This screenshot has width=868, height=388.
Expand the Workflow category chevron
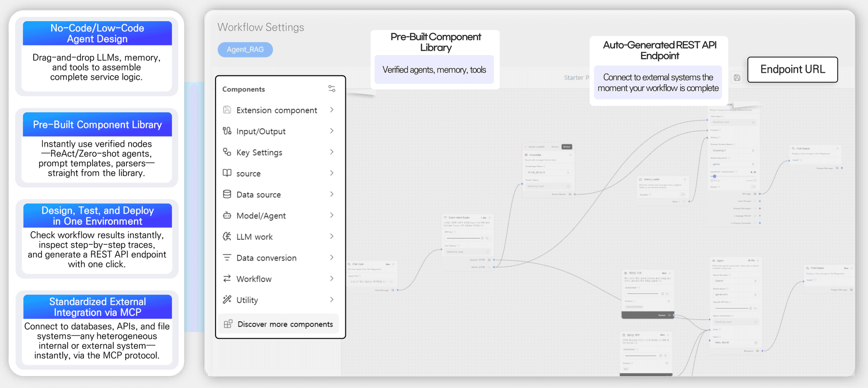332,278
